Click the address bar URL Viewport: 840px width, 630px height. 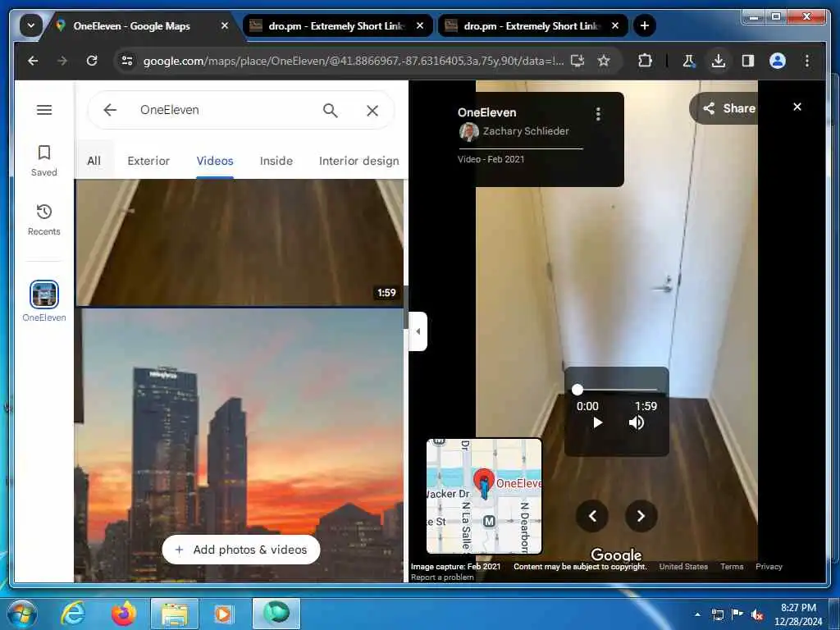pyautogui.click(x=353, y=61)
